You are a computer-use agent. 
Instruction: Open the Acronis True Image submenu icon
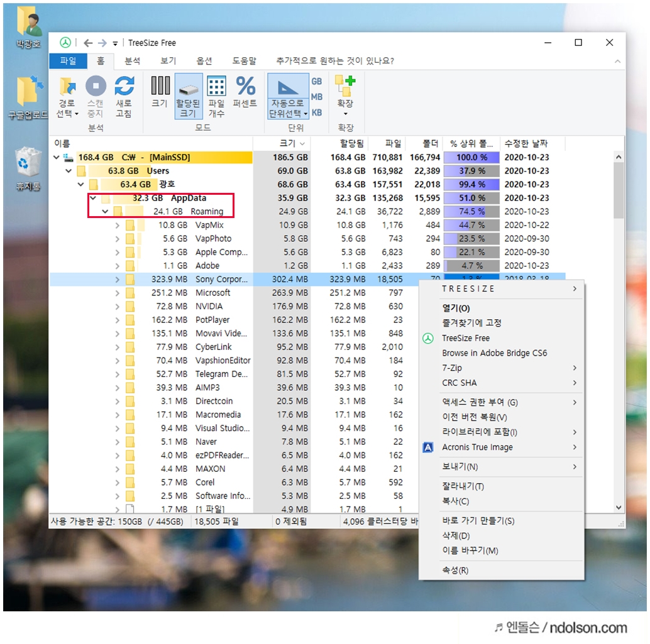click(x=428, y=447)
